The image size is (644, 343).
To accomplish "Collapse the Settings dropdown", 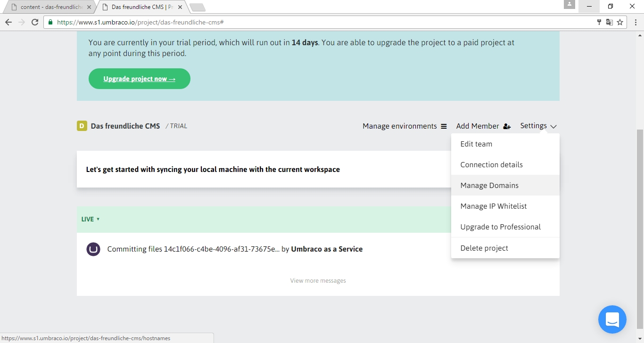I will pos(538,126).
